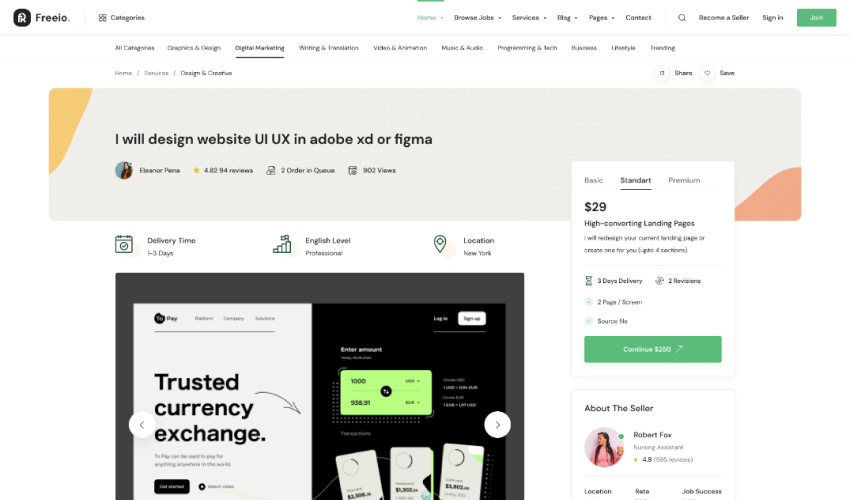
Task: Open the Categories grid icon
Action: 102,18
